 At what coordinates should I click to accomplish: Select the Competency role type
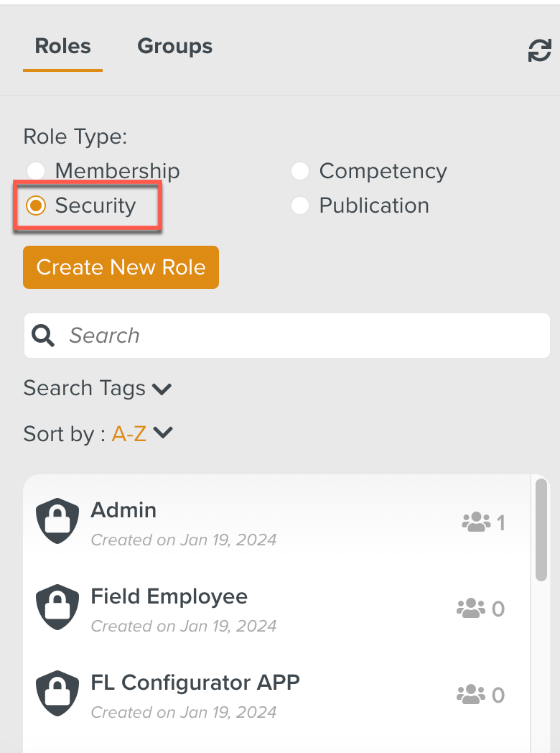click(x=299, y=171)
